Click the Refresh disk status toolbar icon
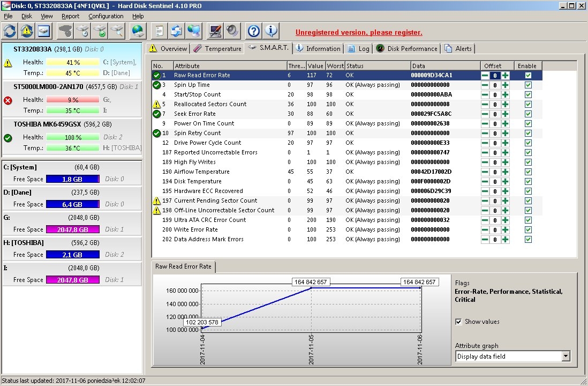Image resolution: width=588 pixels, height=386 pixels. [x=10, y=31]
